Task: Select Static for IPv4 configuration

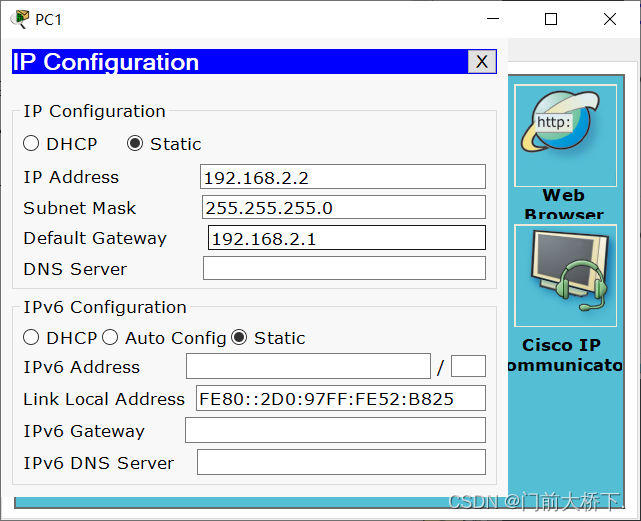Action: click(x=135, y=144)
